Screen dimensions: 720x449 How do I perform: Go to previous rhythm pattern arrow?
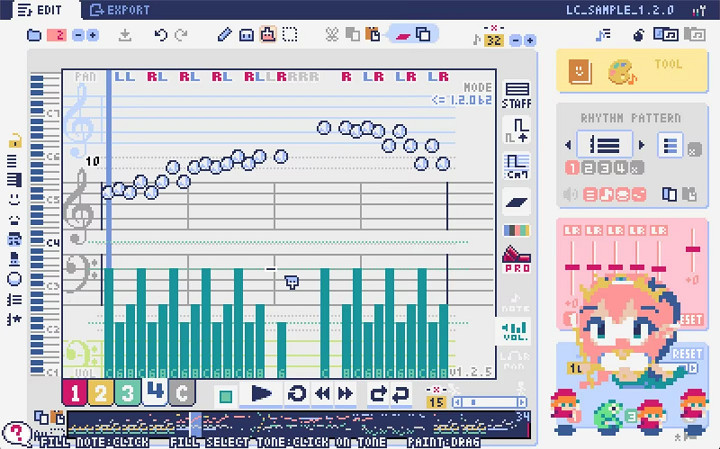pos(568,145)
